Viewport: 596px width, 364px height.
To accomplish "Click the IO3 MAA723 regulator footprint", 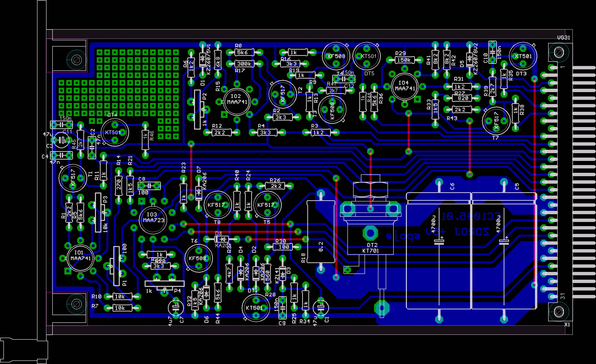I will 153,219.
